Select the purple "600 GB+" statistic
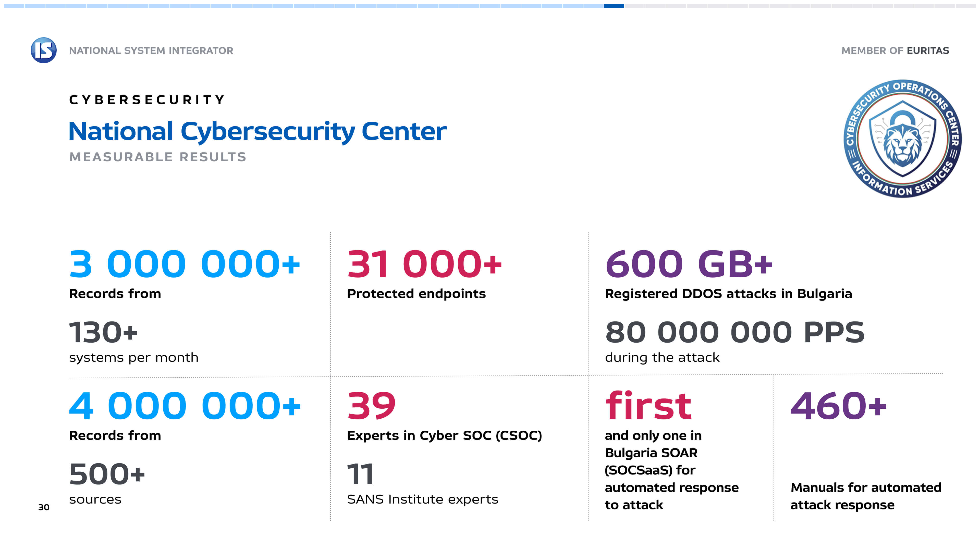This screenshot has height=551, width=980. click(x=689, y=264)
